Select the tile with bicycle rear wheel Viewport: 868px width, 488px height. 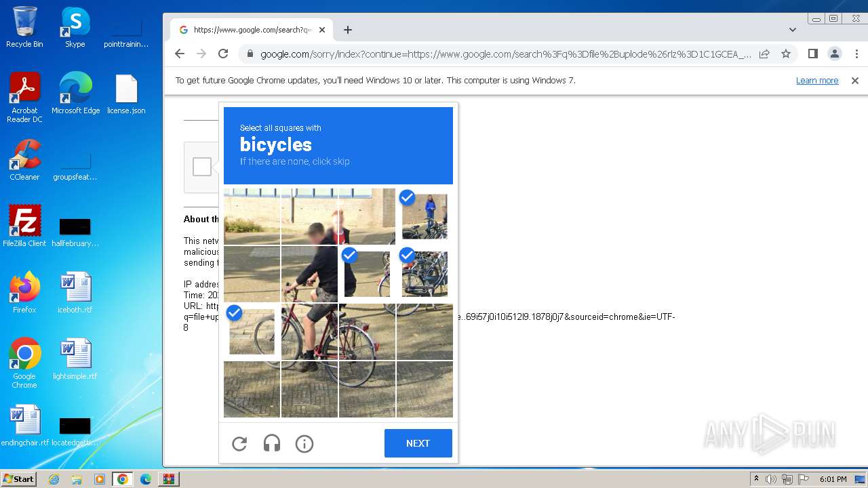367,331
